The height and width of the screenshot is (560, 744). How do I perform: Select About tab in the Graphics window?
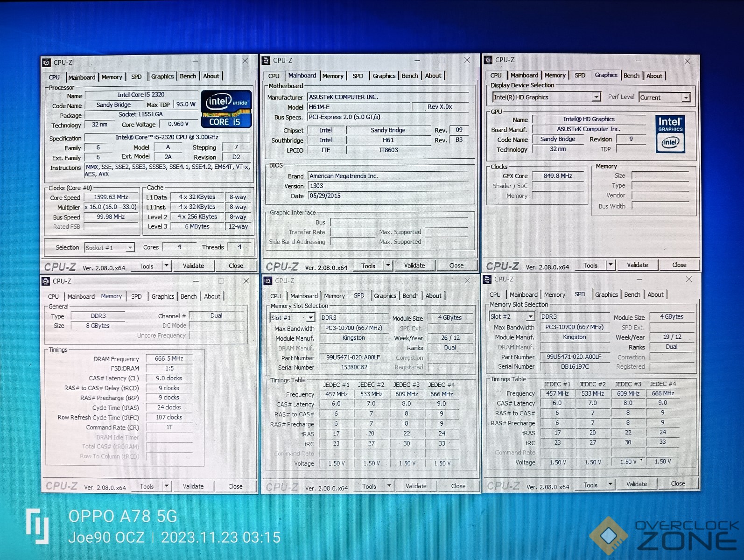(x=654, y=76)
